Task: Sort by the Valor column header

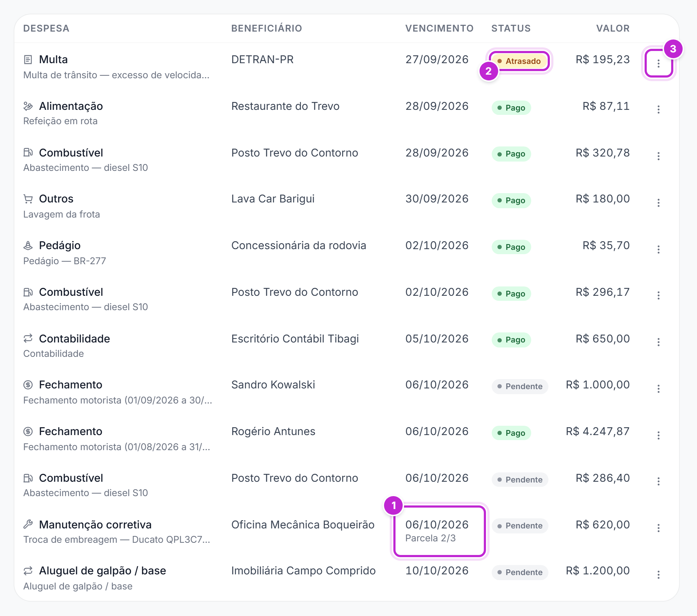Action: 613,28
